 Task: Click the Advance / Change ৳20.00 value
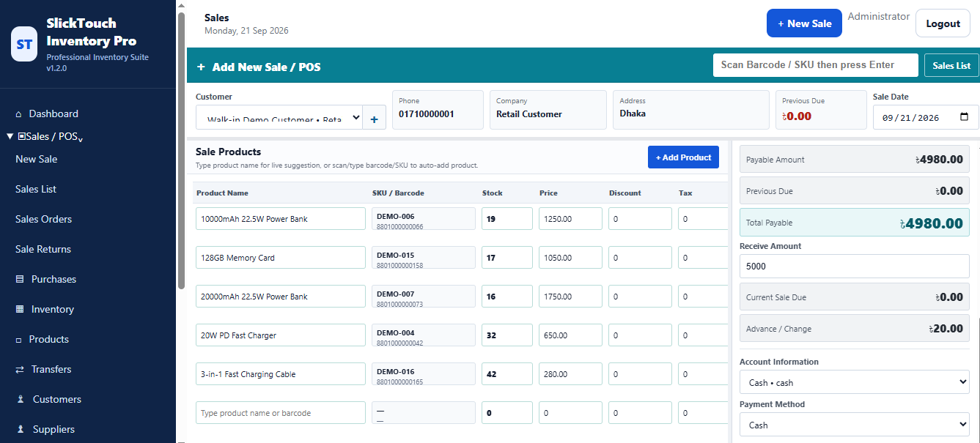point(946,329)
